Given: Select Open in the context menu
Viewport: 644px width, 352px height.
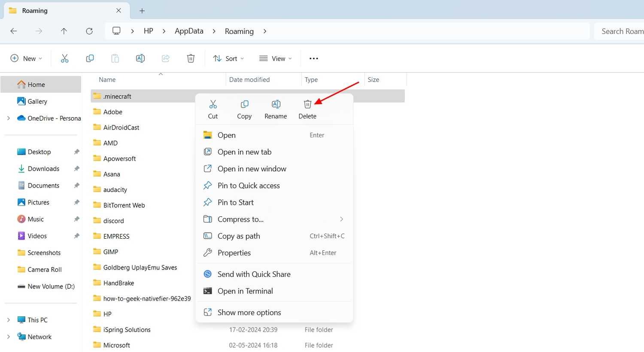Looking at the screenshot, I should tap(274, 135).
